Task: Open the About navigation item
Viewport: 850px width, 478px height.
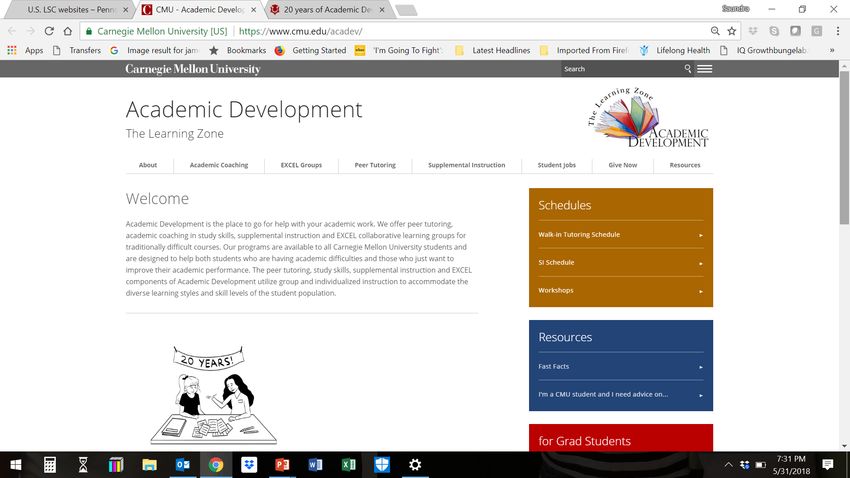Action: click(148, 165)
